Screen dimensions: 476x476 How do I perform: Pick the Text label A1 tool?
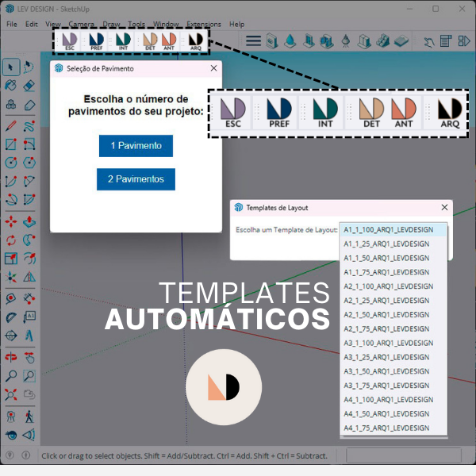click(29, 317)
